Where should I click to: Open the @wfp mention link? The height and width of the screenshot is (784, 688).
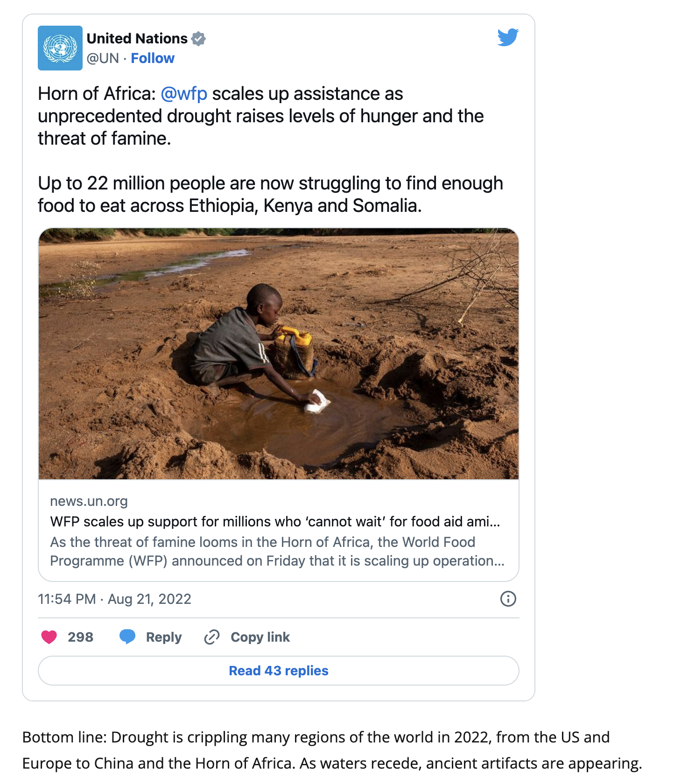(184, 94)
